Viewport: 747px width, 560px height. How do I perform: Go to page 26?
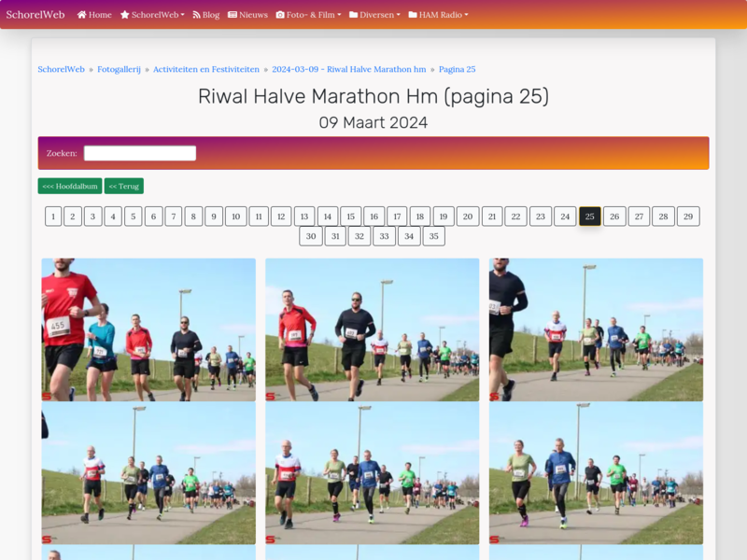(x=614, y=217)
